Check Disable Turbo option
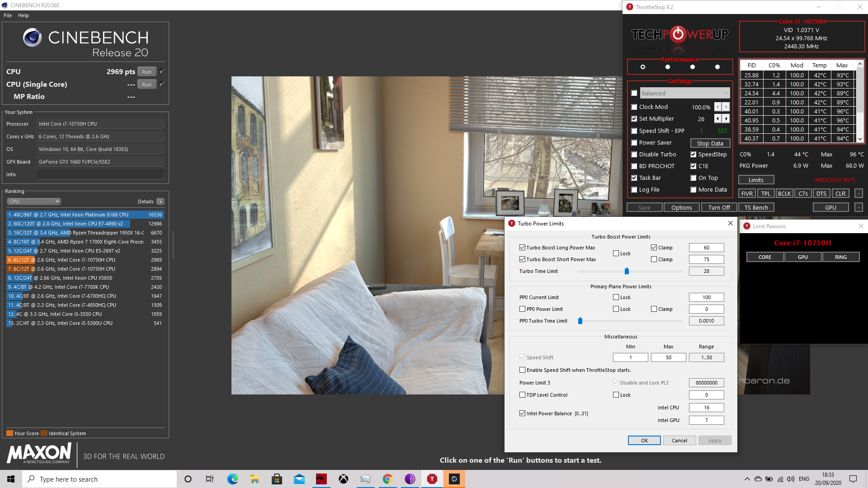This screenshot has width=868, height=488. tap(634, 154)
